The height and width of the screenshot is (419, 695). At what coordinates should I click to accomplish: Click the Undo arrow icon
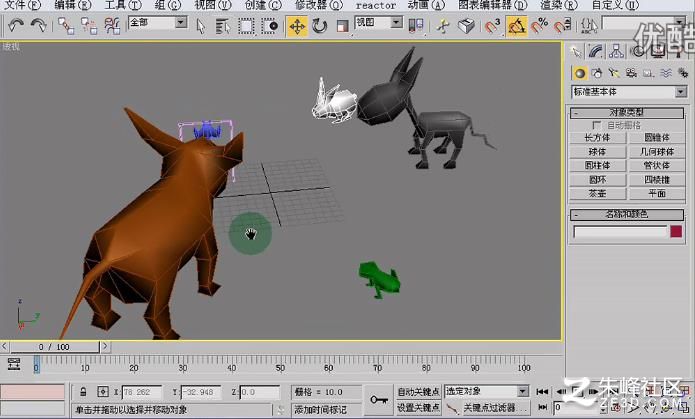point(16,26)
